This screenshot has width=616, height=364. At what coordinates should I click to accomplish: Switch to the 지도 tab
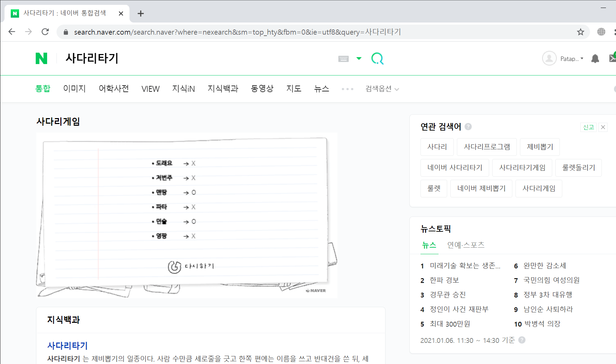tap(294, 89)
